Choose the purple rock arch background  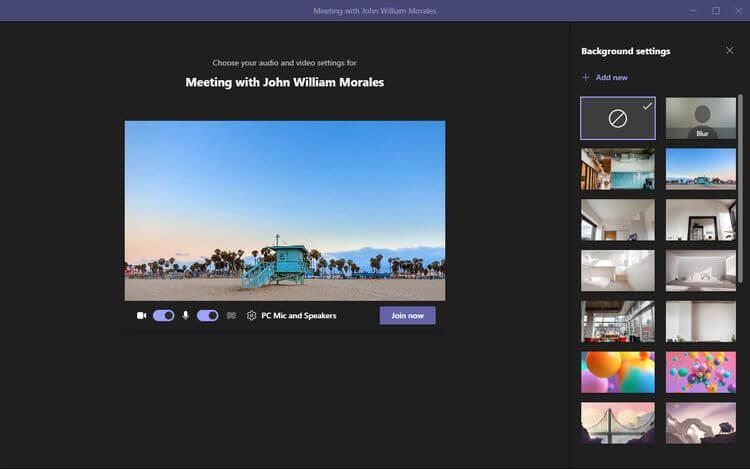point(701,423)
